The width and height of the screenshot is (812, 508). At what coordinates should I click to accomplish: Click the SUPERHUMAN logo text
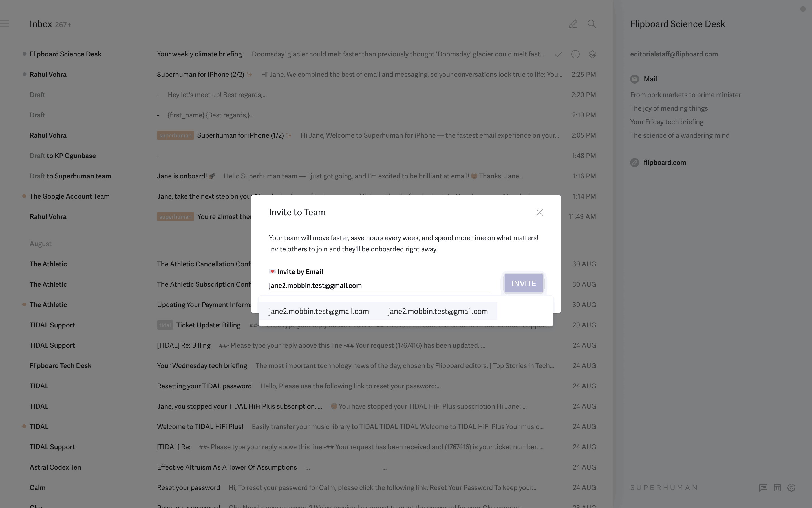point(664,487)
